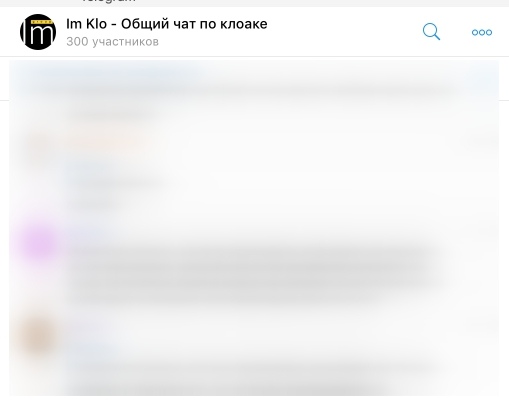Open the three-dot more options menu
The width and height of the screenshot is (509, 405).
click(x=482, y=32)
